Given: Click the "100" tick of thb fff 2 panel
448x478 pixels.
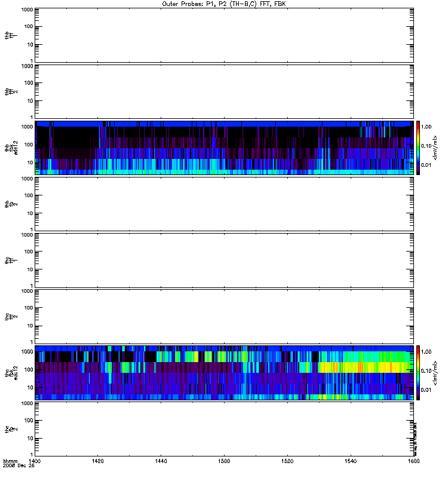Looking at the screenshot, I should coord(29,83).
